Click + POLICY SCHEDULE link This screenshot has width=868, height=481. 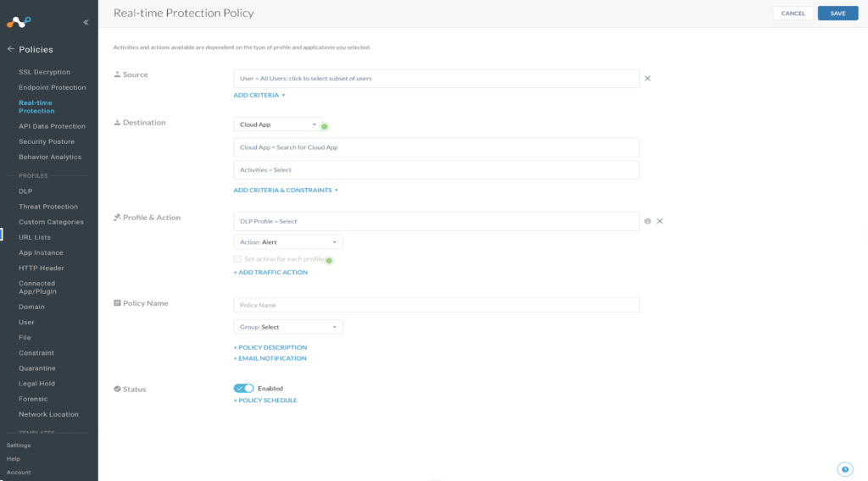pyautogui.click(x=265, y=401)
